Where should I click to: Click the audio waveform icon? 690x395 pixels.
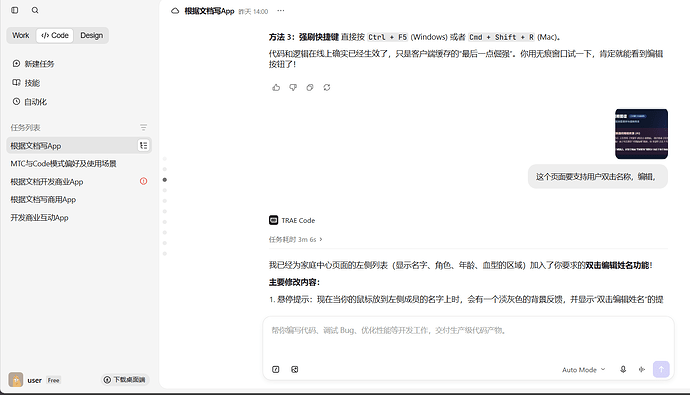coord(642,369)
